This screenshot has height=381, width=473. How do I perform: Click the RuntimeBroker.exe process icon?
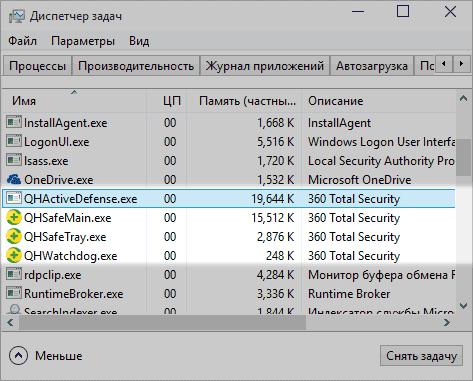14,293
